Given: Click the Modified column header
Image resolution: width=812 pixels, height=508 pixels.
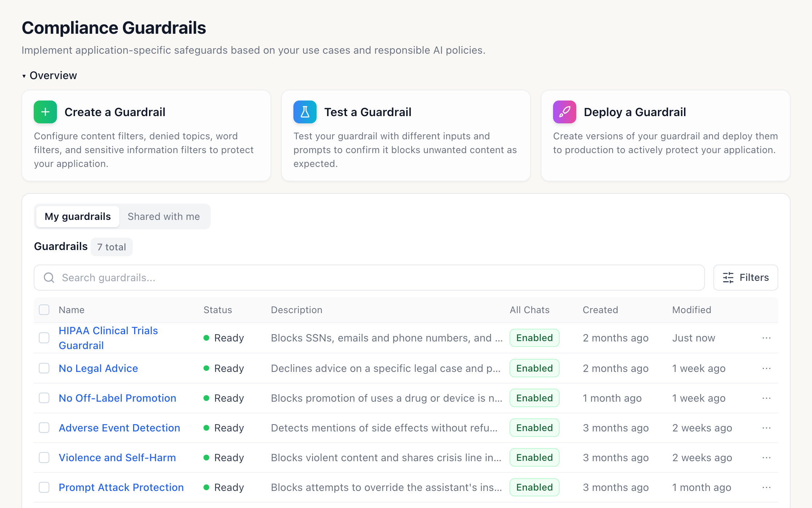Looking at the screenshot, I should click(692, 310).
